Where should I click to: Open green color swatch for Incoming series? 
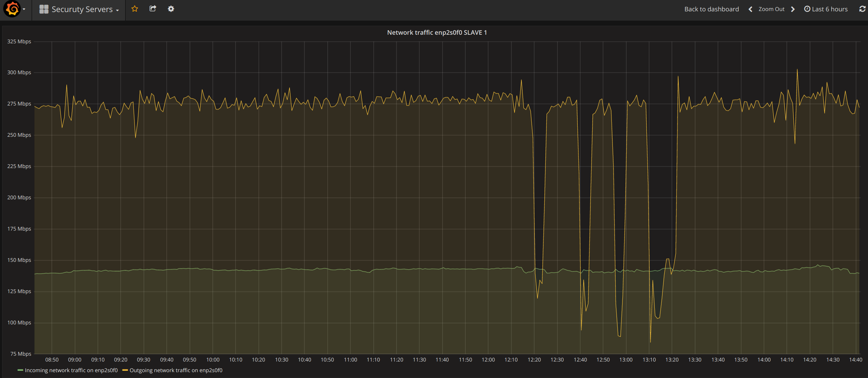pyautogui.click(x=20, y=370)
